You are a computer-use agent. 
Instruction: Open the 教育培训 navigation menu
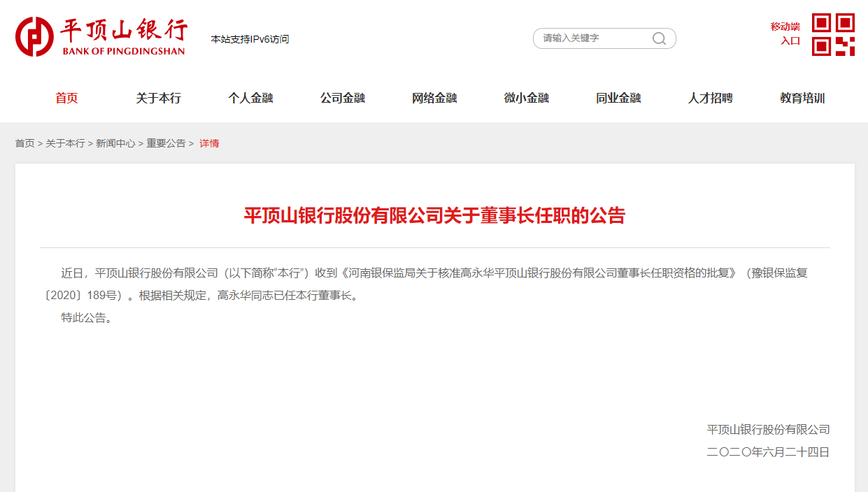[x=802, y=99]
